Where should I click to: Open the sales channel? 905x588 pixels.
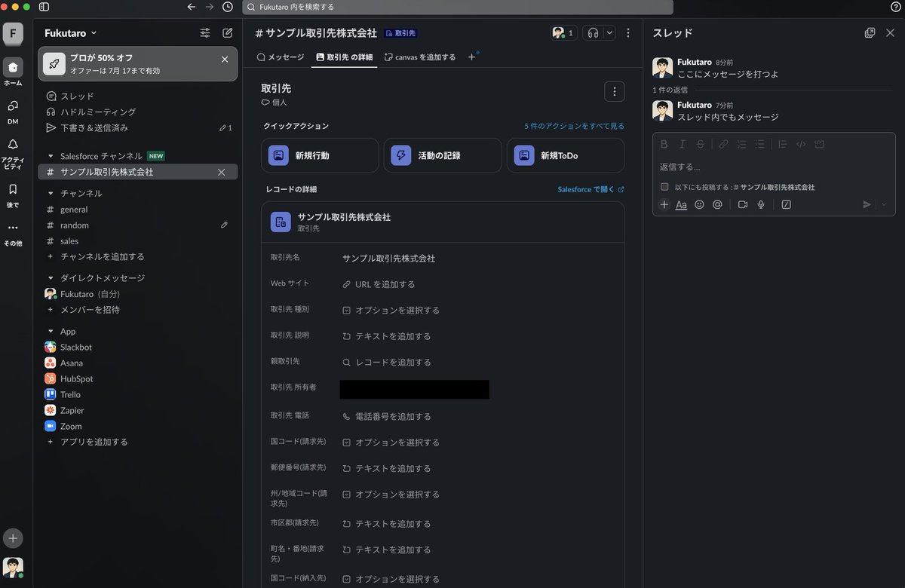pyautogui.click(x=138, y=241)
